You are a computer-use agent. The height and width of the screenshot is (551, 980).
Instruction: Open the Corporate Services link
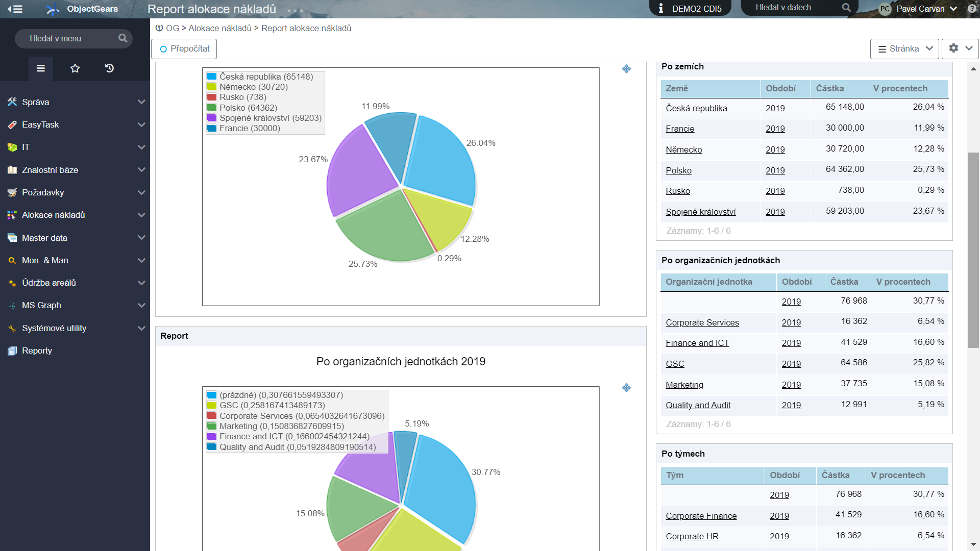(x=702, y=322)
